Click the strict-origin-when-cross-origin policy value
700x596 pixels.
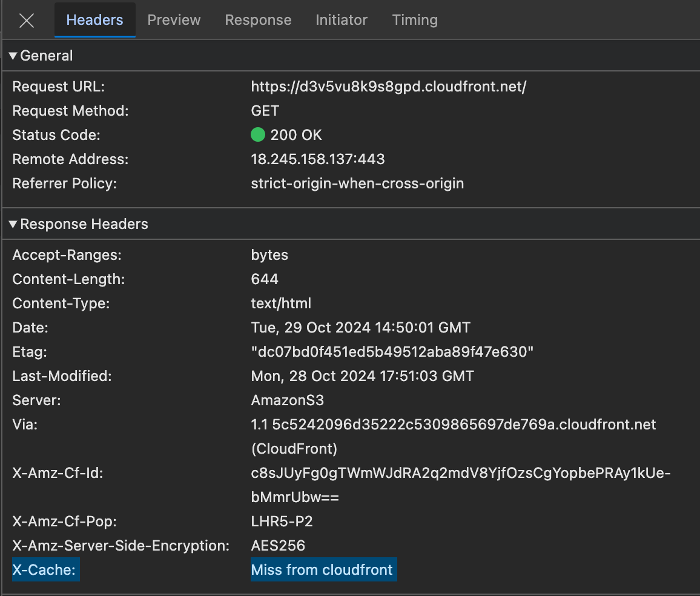point(357,184)
